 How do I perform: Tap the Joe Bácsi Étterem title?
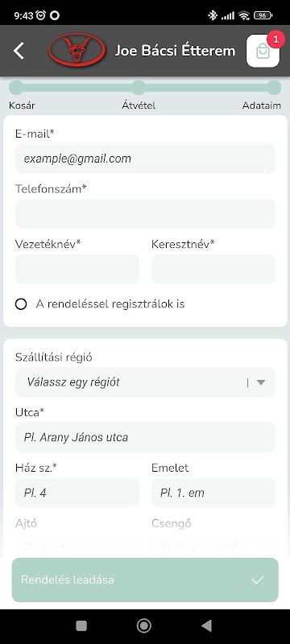point(175,51)
